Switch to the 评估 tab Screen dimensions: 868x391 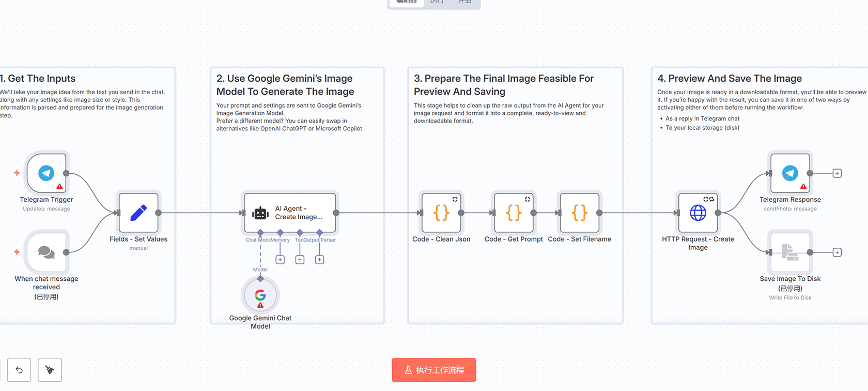click(464, 3)
